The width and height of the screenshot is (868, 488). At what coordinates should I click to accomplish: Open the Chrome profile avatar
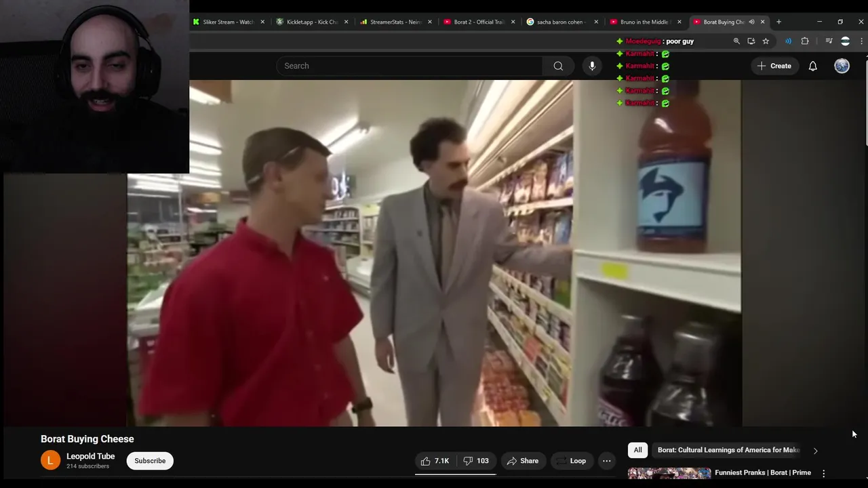pyautogui.click(x=845, y=41)
